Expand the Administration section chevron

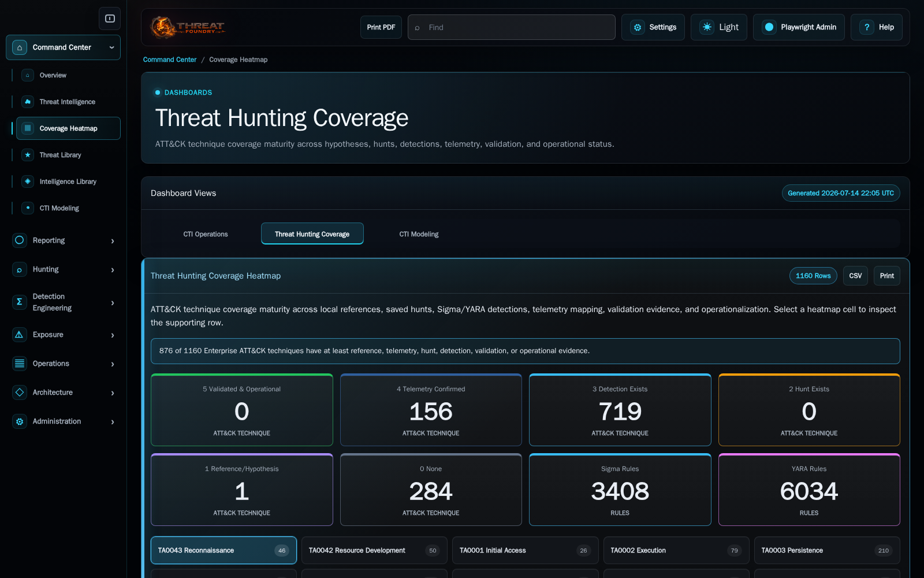point(113,422)
